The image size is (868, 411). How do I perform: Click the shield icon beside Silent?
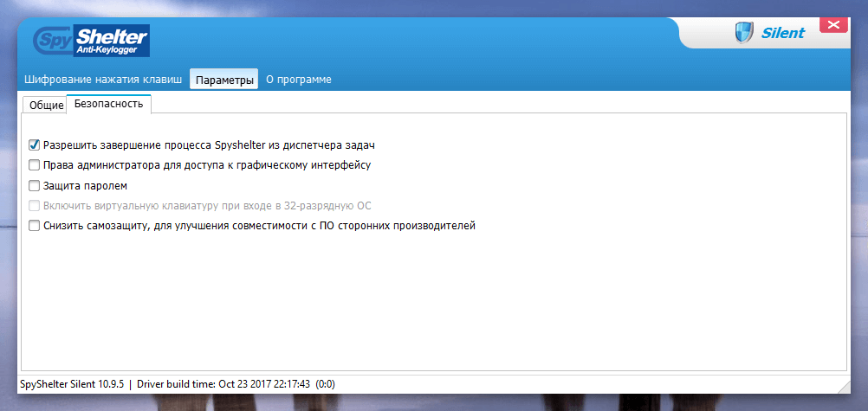pos(744,33)
